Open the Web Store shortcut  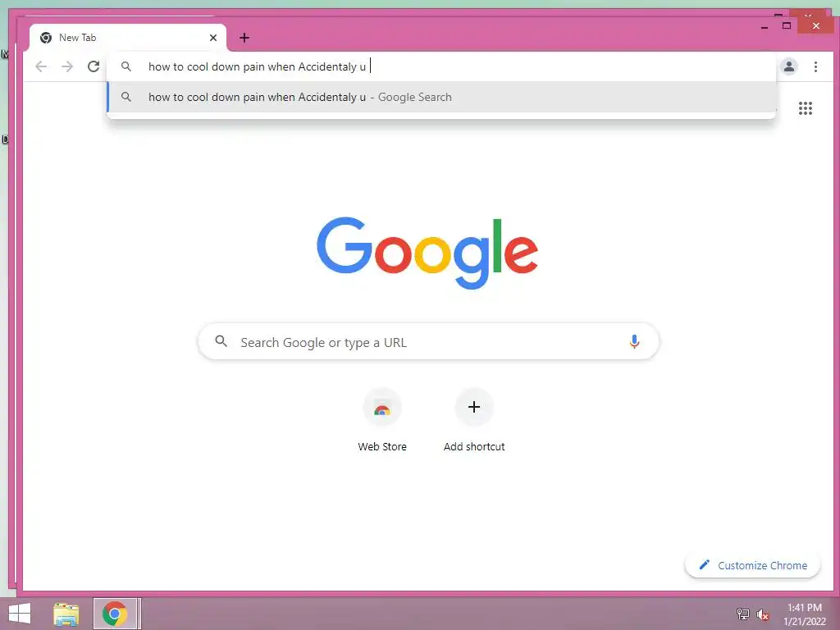[382, 421]
